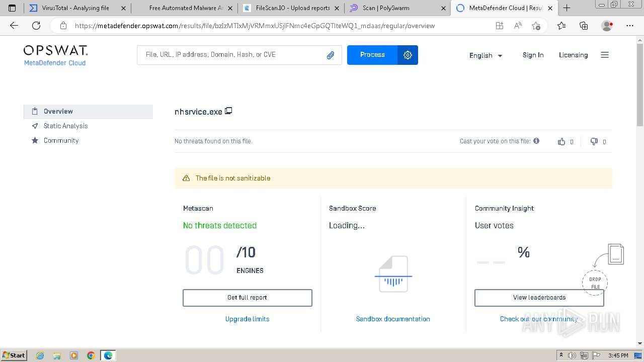Screen dimensions: 644x362
Task: Launch Internet Explorer from the taskbar
Action: (x=40, y=355)
